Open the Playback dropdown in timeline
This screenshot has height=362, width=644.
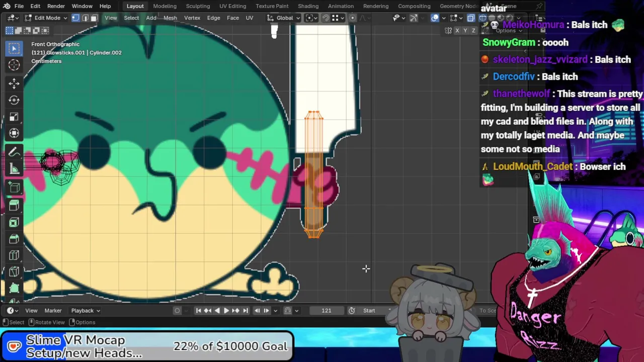pyautogui.click(x=85, y=311)
